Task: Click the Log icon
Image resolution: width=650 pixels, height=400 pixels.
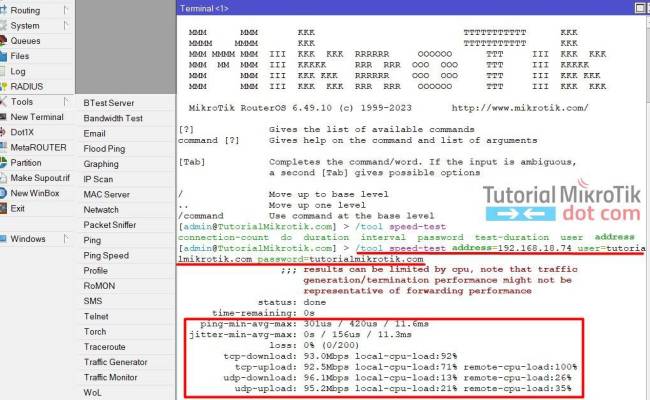Action: pos(2,71)
